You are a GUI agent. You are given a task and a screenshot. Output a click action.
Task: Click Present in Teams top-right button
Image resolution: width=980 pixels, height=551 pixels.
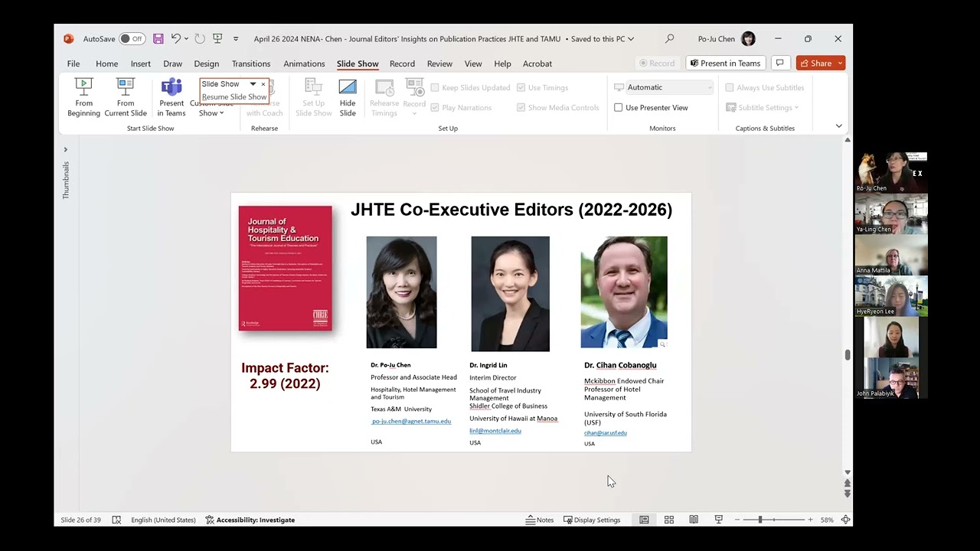tap(724, 63)
